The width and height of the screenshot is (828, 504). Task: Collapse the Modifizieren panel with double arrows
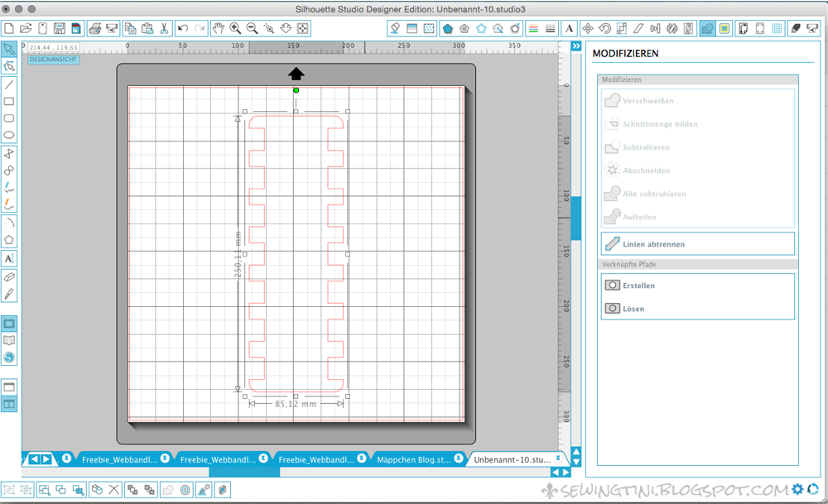click(x=576, y=46)
